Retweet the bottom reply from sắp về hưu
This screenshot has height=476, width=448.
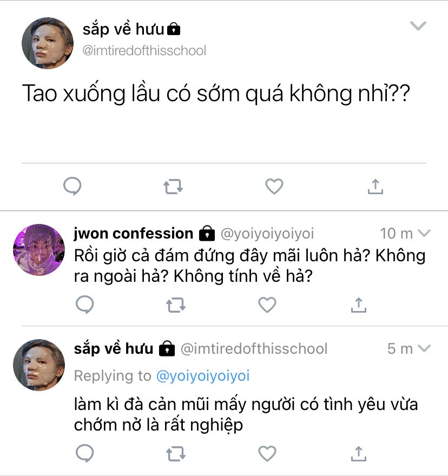coord(176,454)
